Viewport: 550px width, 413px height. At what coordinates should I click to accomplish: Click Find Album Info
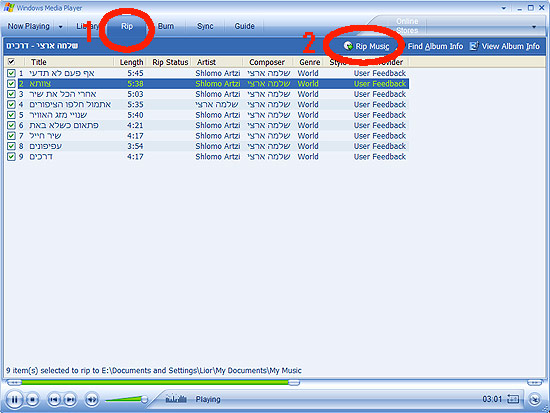pyautogui.click(x=435, y=46)
